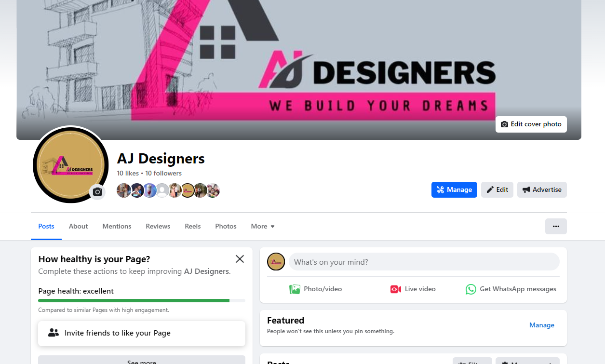Open the Reviews tab
The height and width of the screenshot is (364, 605).
[x=158, y=226]
